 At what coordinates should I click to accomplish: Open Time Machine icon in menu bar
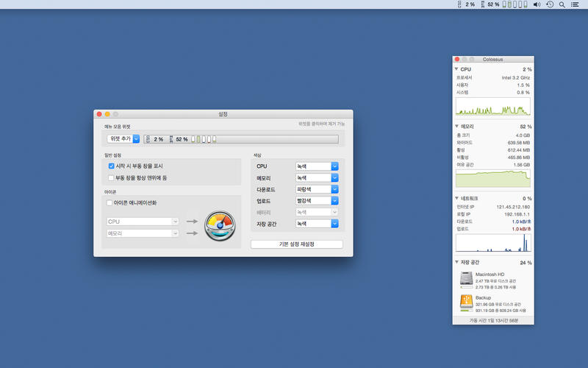coord(549,4)
